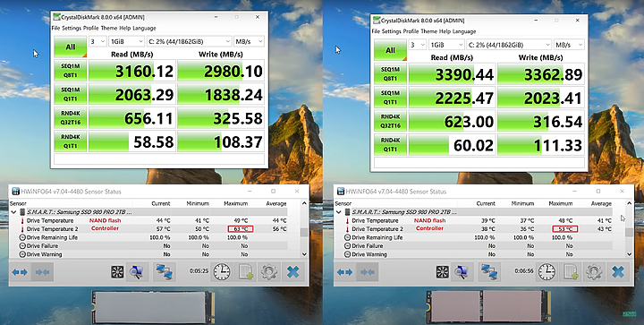The width and height of the screenshot is (644, 325).
Task: Click scroll-down arrow in HWiNFO timed 0:05:25
Action: (x=304, y=254)
